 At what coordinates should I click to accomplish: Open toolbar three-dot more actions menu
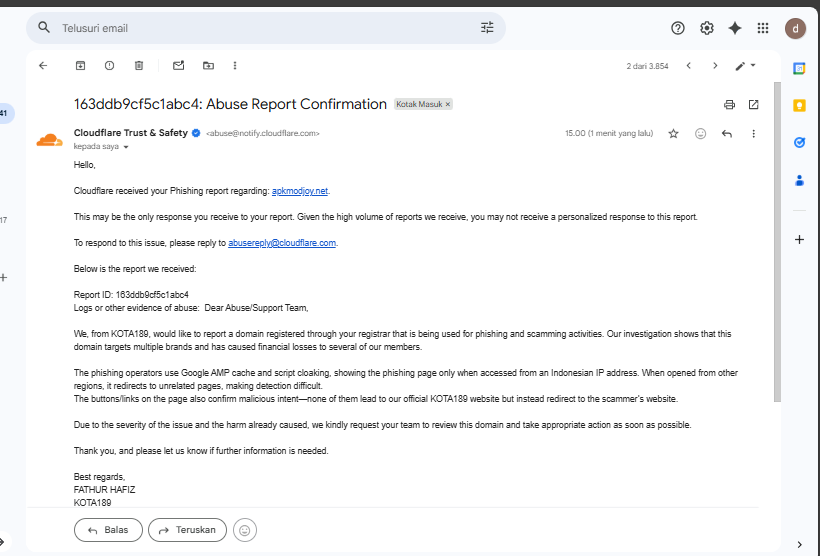click(235, 65)
